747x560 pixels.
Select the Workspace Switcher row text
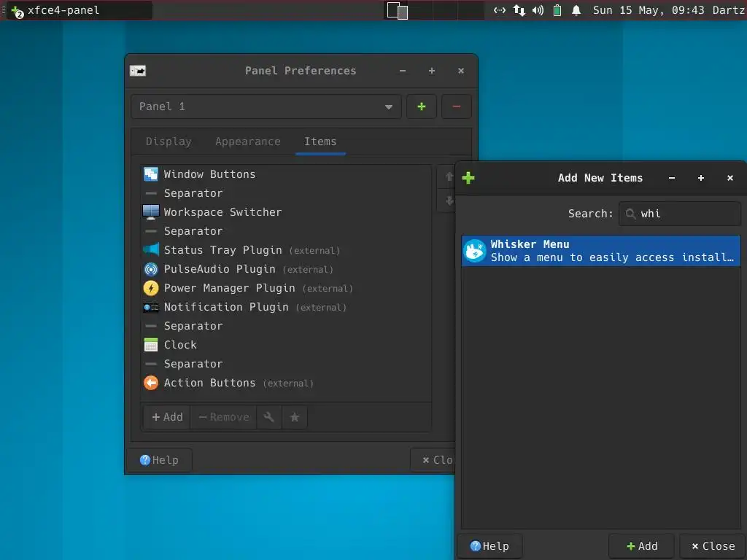(x=222, y=212)
